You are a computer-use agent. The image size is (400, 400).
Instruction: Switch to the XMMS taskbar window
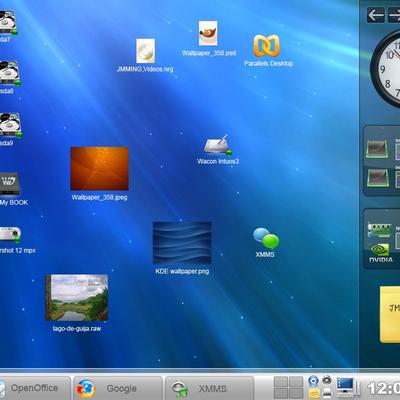coord(209,388)
